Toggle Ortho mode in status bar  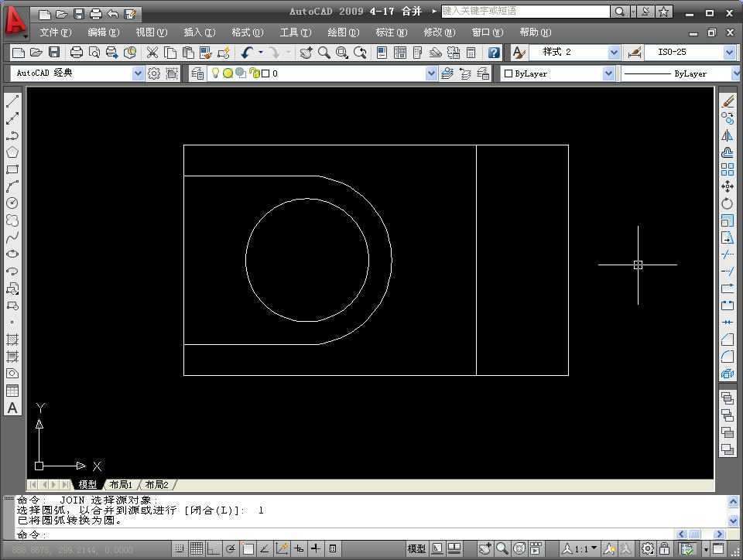[x=214, y=548]
